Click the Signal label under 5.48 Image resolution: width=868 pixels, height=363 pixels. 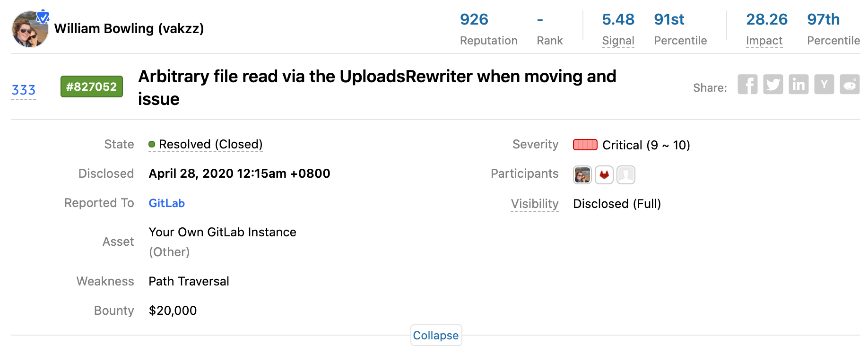tap(618, 41)
